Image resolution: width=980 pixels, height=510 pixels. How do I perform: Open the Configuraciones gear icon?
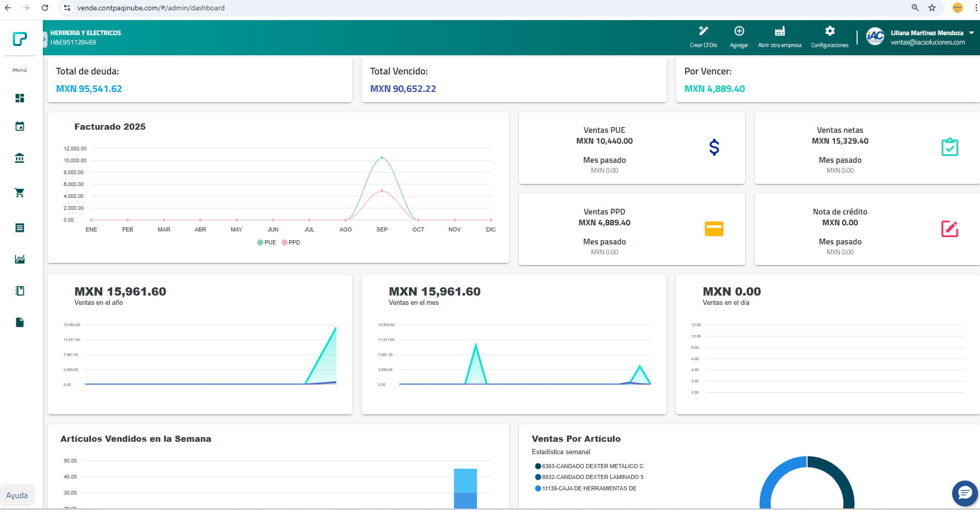(829, 32)
